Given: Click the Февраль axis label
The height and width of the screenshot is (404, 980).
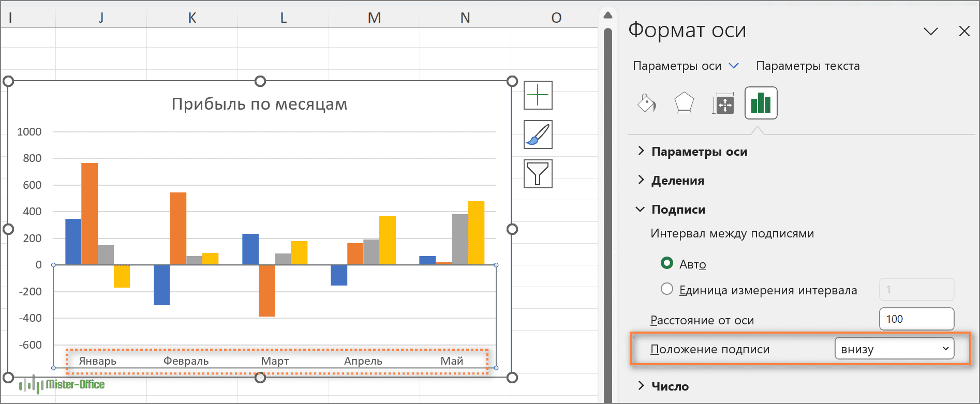Looking at the screenshot, I should (186, 361).
